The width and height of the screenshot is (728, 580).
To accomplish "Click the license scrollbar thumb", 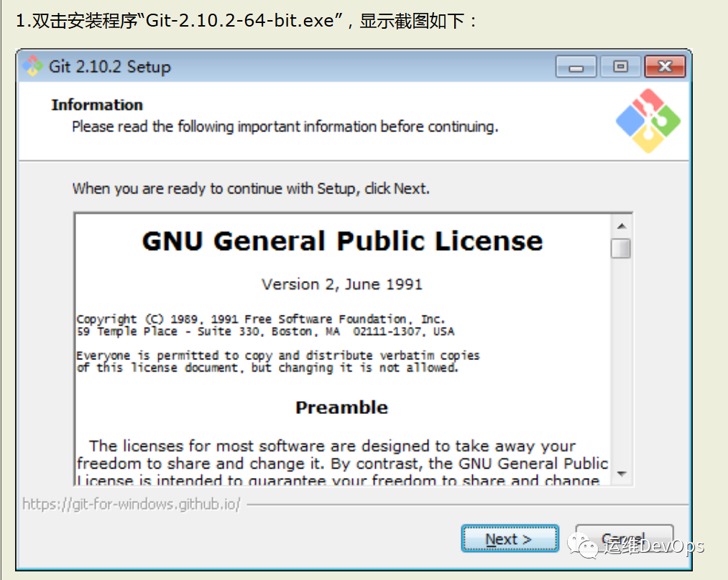I will pyautogui.click(x=621, y=248).
